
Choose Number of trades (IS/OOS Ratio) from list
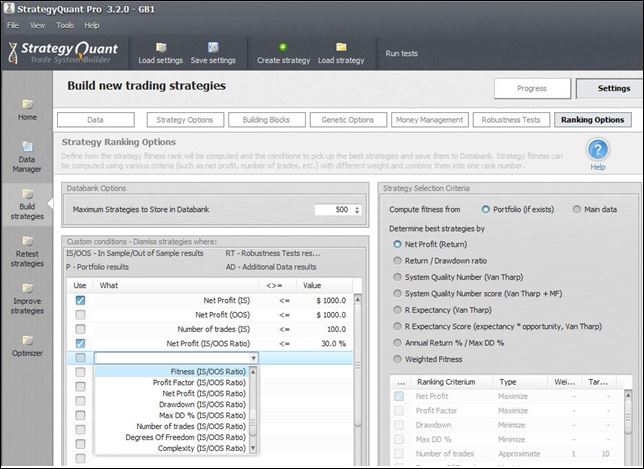[x=171, y=426]
